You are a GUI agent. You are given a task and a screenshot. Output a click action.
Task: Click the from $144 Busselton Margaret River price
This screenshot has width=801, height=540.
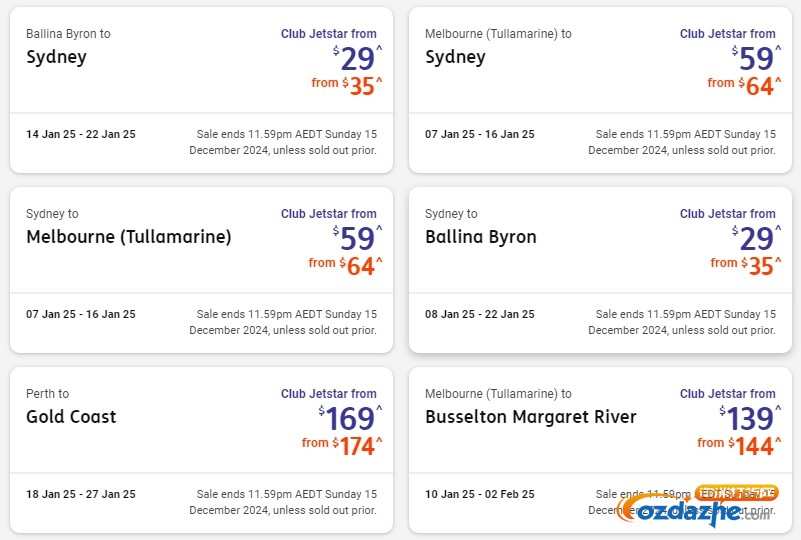[739, 445]
